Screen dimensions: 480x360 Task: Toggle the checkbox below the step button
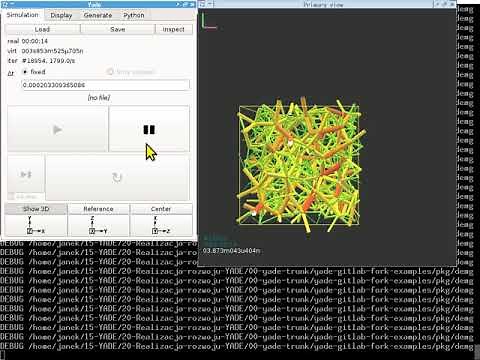pyautogui.click(x=11, y=196)
